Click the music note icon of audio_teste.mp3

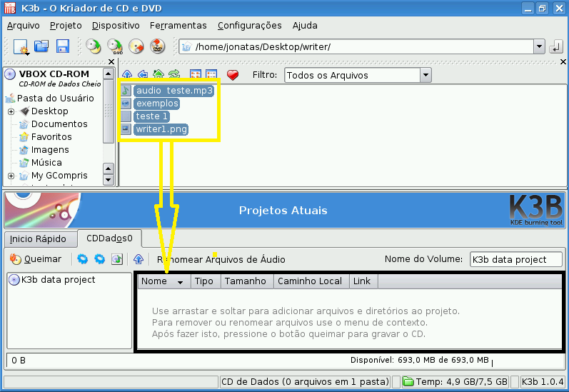126,91
